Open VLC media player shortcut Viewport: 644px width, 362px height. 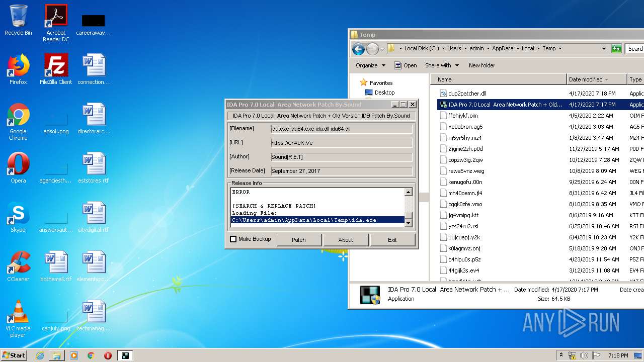coord(18,319)
